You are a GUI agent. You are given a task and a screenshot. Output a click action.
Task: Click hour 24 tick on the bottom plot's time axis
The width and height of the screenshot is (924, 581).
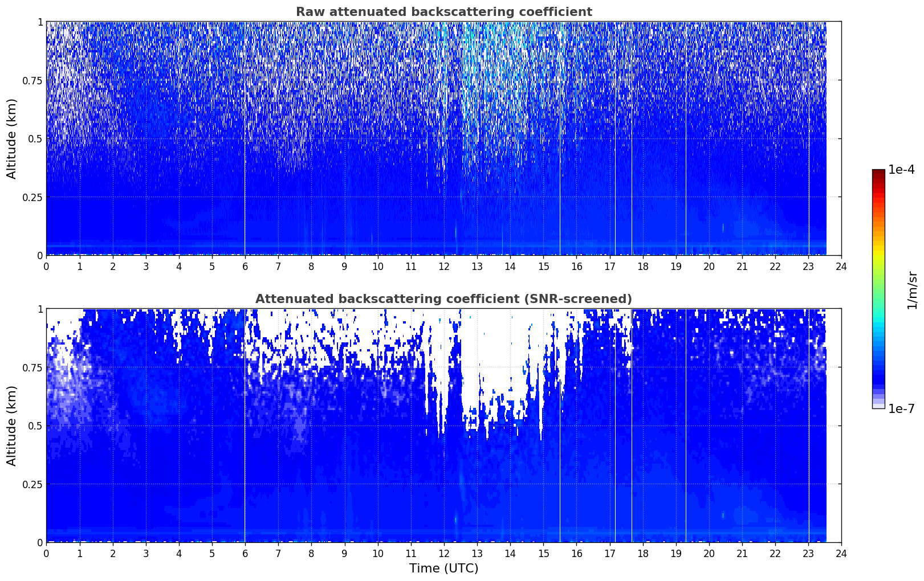click(841, 553)
